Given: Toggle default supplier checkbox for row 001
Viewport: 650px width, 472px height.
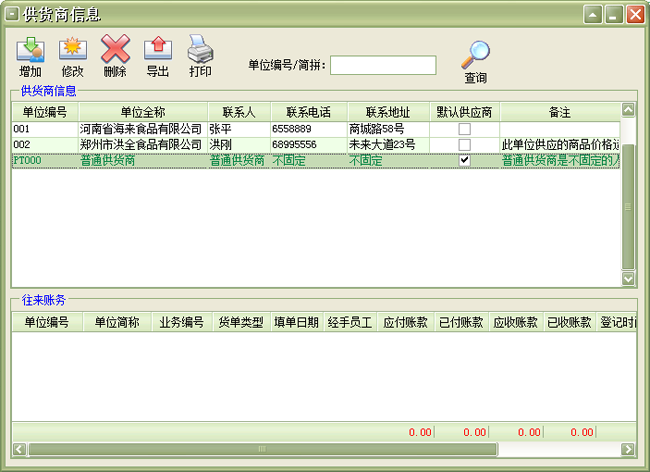Looking at the screenshot, I should pos(464,129).
